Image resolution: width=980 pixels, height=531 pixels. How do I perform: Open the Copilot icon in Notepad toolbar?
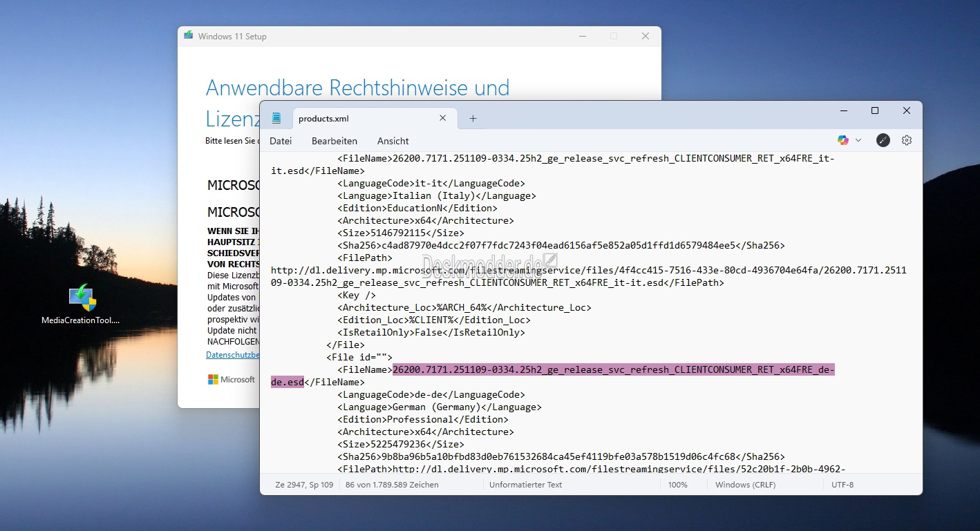(842, 140)
